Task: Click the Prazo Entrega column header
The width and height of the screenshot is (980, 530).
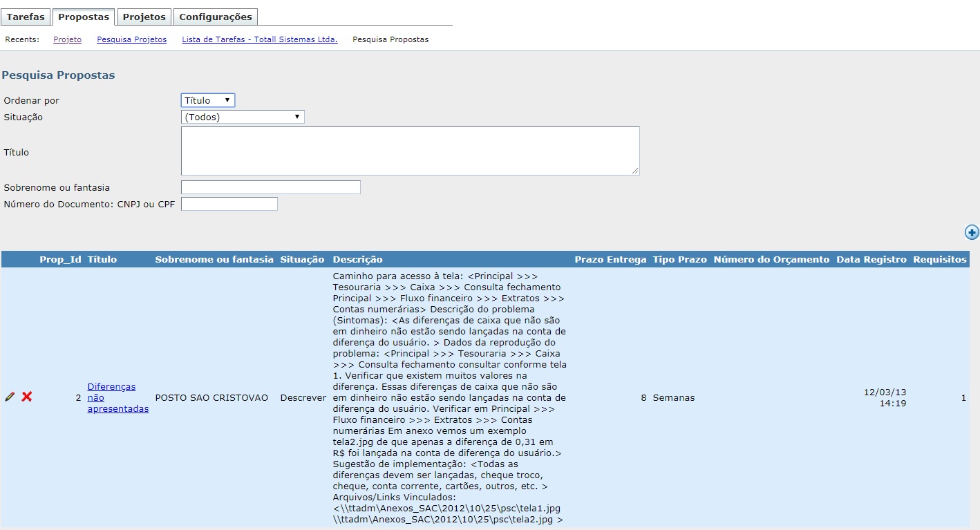Action: [611, 259]
